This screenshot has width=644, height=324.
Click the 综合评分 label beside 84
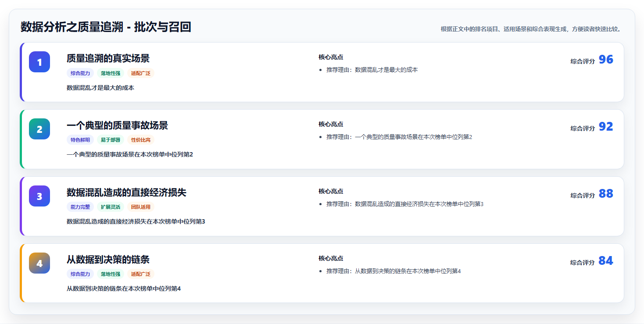point(583,263)
